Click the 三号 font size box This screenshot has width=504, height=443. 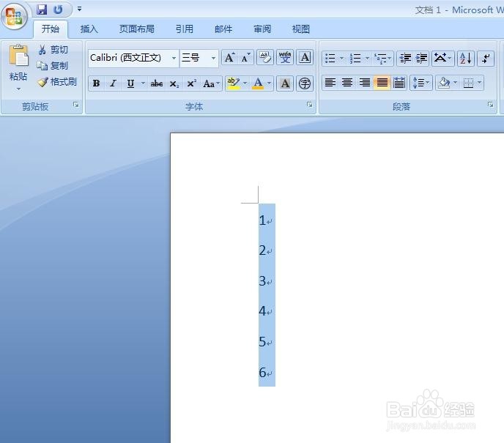coord(195,58)
